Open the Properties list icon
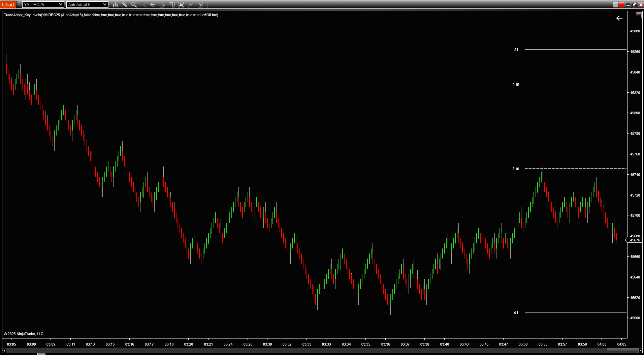The width and height of the screenshot is (644, 355). [x=210, y=5]
